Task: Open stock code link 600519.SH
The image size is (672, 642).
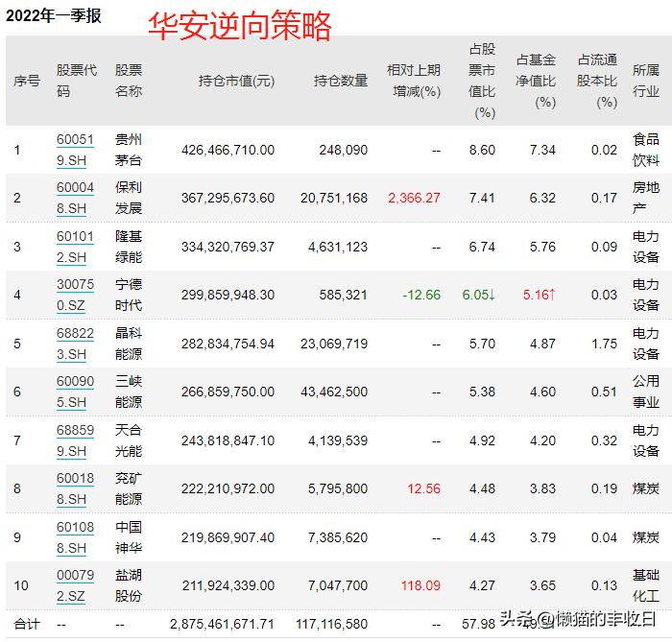Action: 75,150
